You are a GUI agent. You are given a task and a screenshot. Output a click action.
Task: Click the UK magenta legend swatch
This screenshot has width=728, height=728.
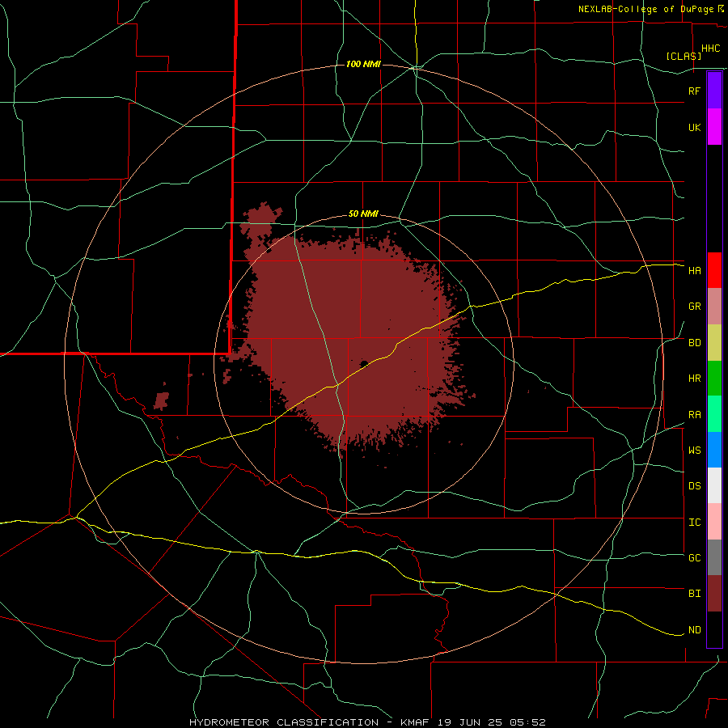[x=714, y=127]
